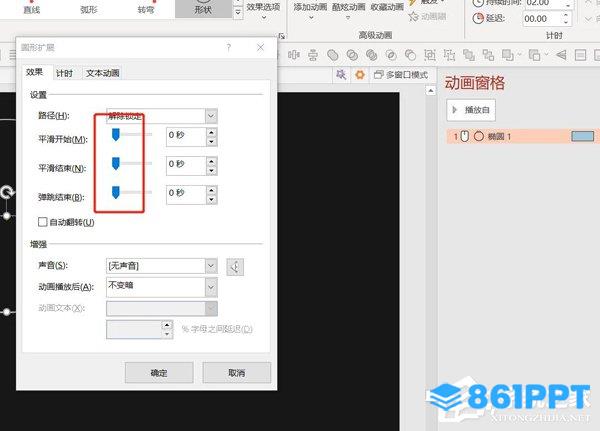Select the 椭圆 1 animation item
The image size is (600, 431).
tap(523, 136)
